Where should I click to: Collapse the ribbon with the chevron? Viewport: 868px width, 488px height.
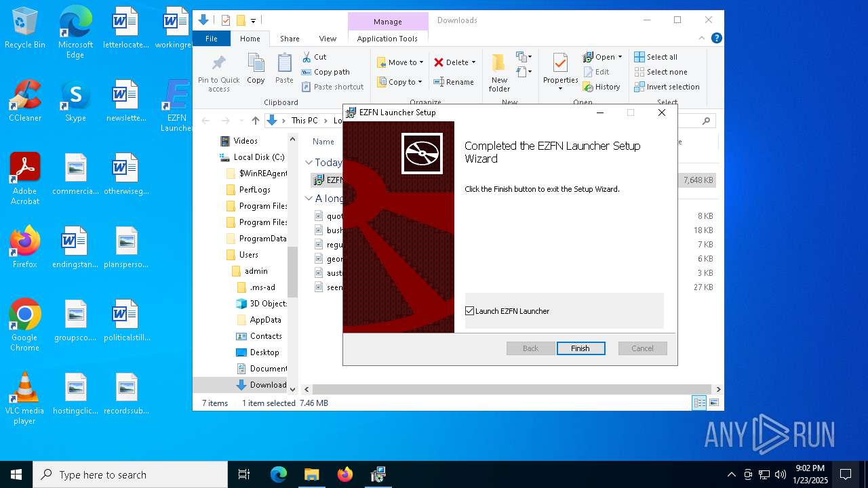click(703, 39)
